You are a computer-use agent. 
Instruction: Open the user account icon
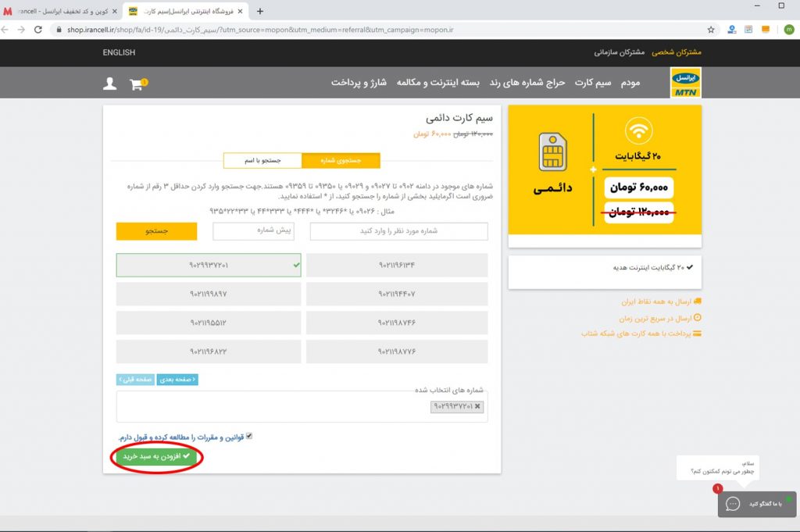(x=109, y=84)
